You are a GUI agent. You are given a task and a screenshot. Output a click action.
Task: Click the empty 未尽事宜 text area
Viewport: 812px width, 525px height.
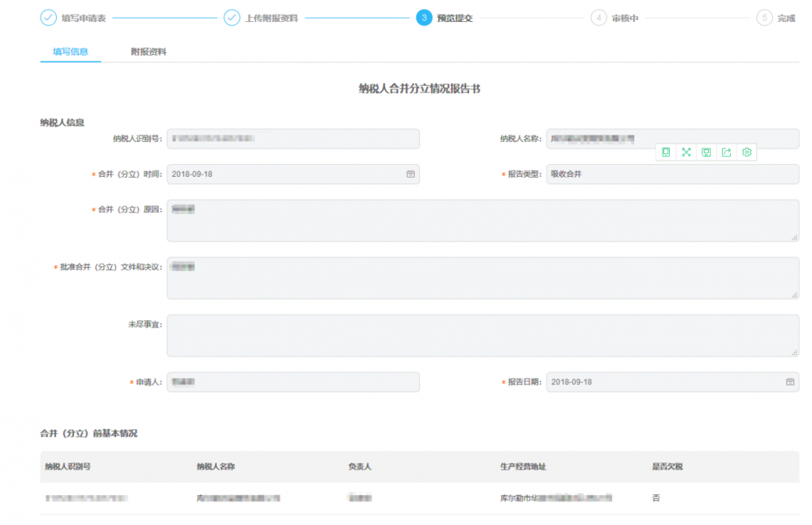coord(482,336)
